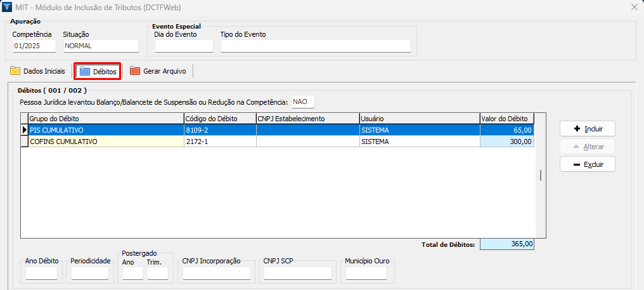644x290 pixels.
Task: Click the Competência field showing 01/2025
Action: pyautogui.click(x=34, y=46)
